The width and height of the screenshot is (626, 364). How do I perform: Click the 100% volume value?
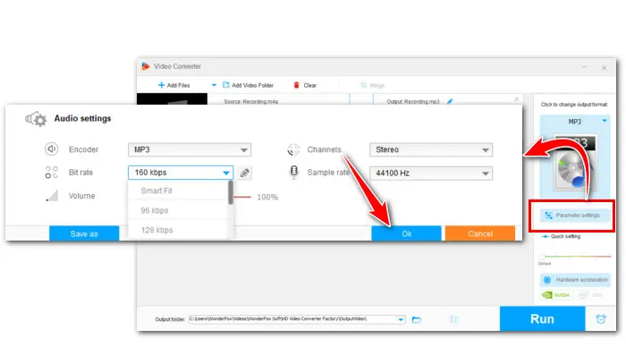[267, 197]
